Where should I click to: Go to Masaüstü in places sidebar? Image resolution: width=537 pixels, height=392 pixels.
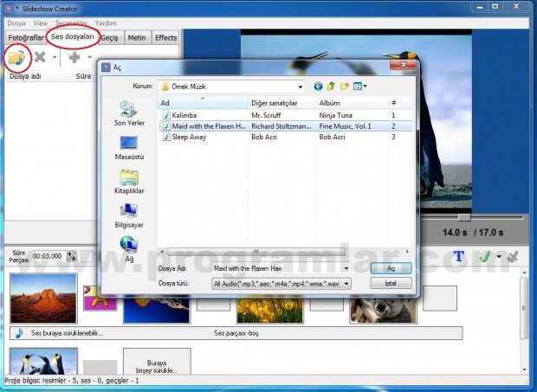pyautogui.click(x=129, y=148)
